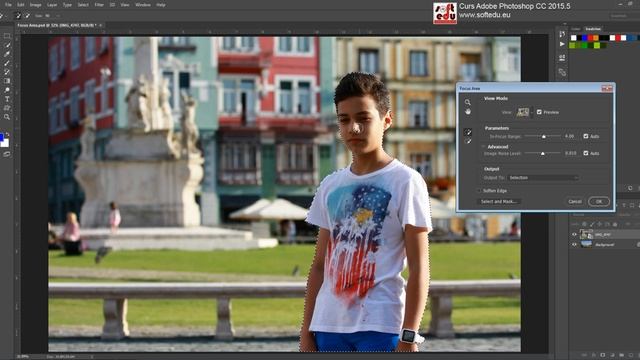Open the Select menu
The width and height of the screenshot is (640, 360).
83,5
